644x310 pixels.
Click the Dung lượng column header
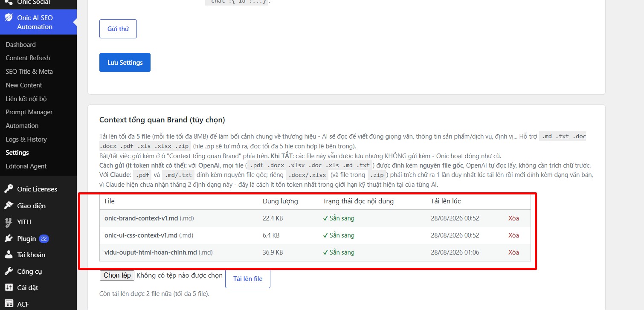[x=280, y=201]
